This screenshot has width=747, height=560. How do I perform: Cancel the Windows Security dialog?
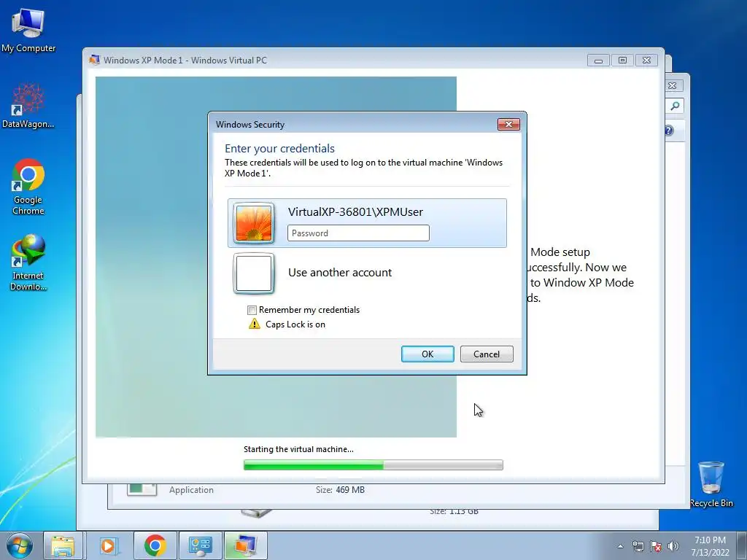point(487,354)
